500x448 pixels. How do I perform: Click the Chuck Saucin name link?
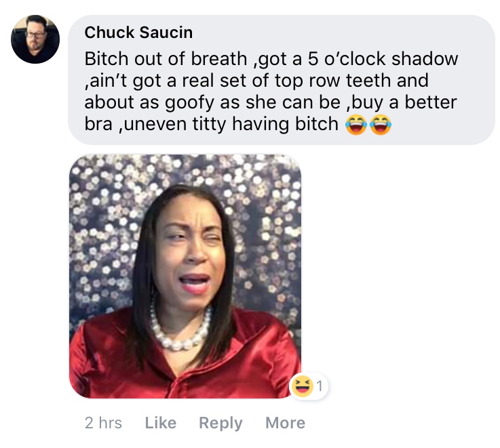138,33
